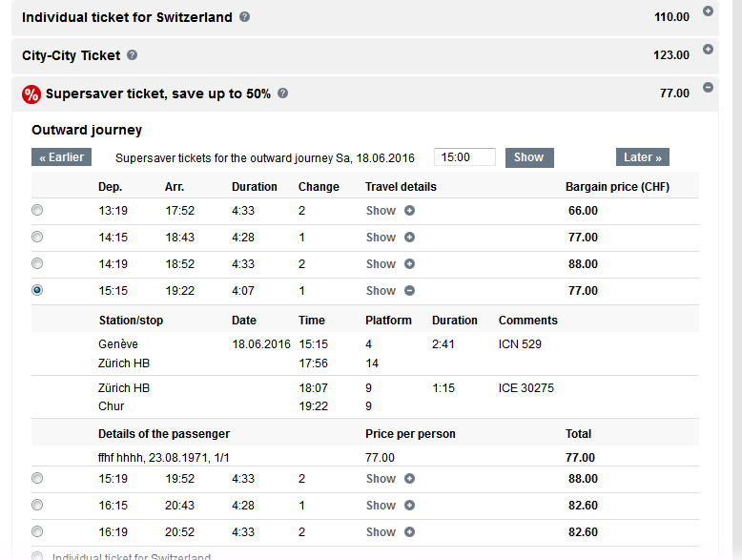Click the 15:00 time input field

tap(464, 157)
